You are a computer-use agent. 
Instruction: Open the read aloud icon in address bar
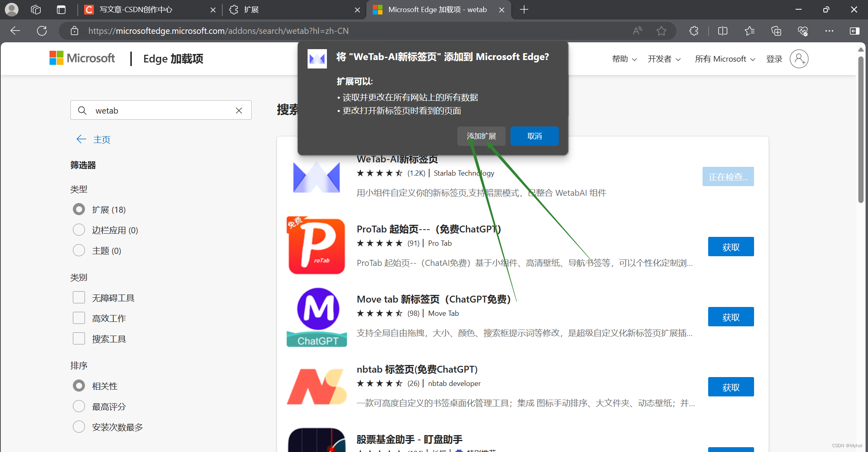point(637,31)
